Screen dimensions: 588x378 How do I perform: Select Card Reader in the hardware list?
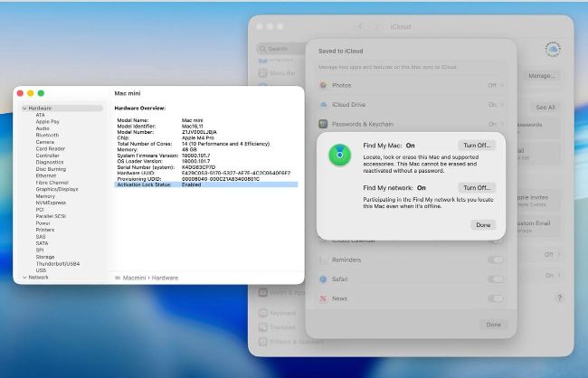click(x=51, y=148)
